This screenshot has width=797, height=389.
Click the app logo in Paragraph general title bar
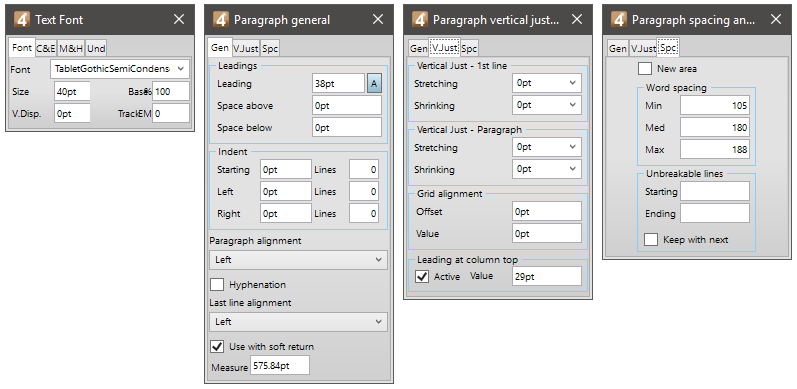tap(221, 20)
